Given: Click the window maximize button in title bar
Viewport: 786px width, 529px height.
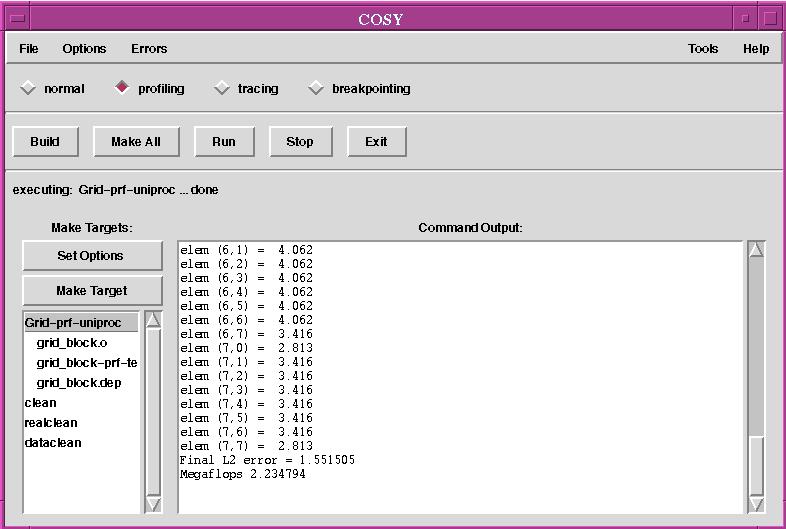Looking at the screenshot, I should coord(770,19).
